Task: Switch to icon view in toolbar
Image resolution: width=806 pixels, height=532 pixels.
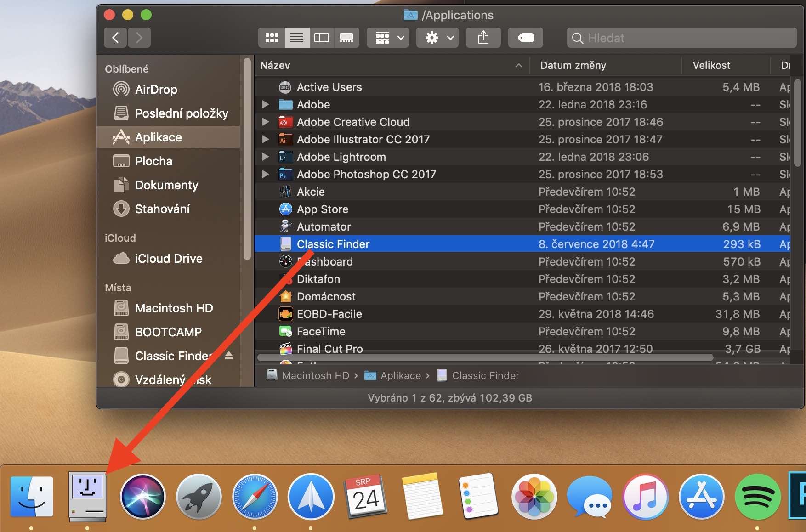Action: pyautogui.click(x=272, y=38)
